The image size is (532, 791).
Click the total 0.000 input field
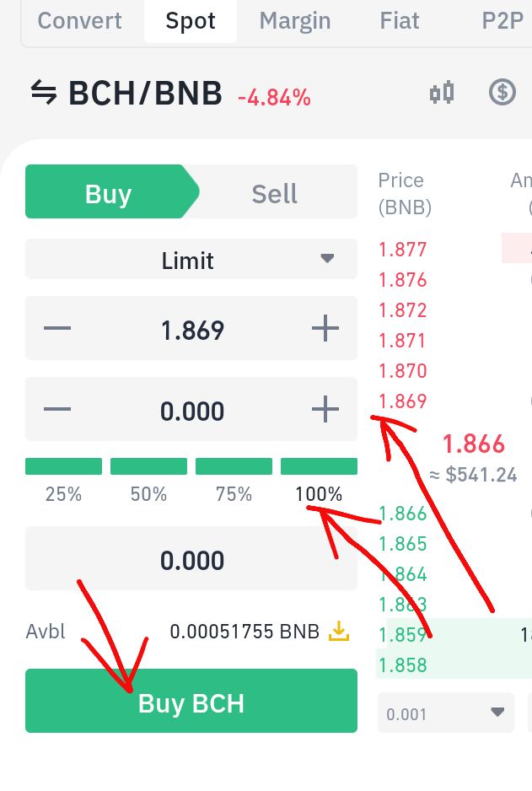pyautogui.click(x=191, y=558)
